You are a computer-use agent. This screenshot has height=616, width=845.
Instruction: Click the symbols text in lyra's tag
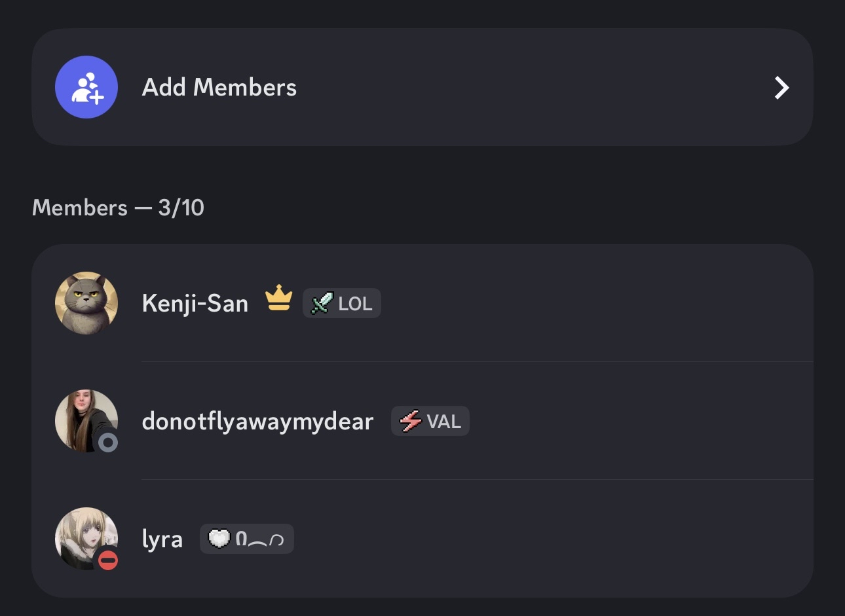click(x=259, y=539)
